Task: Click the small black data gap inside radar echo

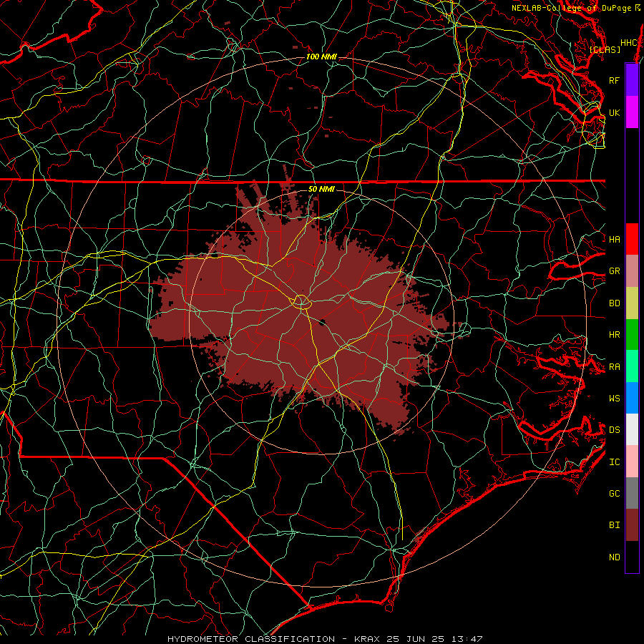Action: pyautogui.click(x=322, y=322)
